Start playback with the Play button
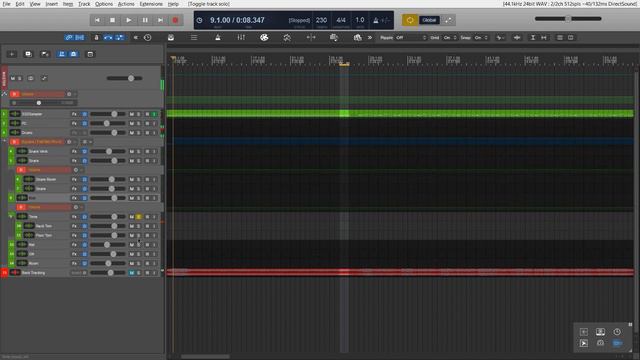Image resolution: width=640 pixels, height=360 pixels. coord(129,20)
